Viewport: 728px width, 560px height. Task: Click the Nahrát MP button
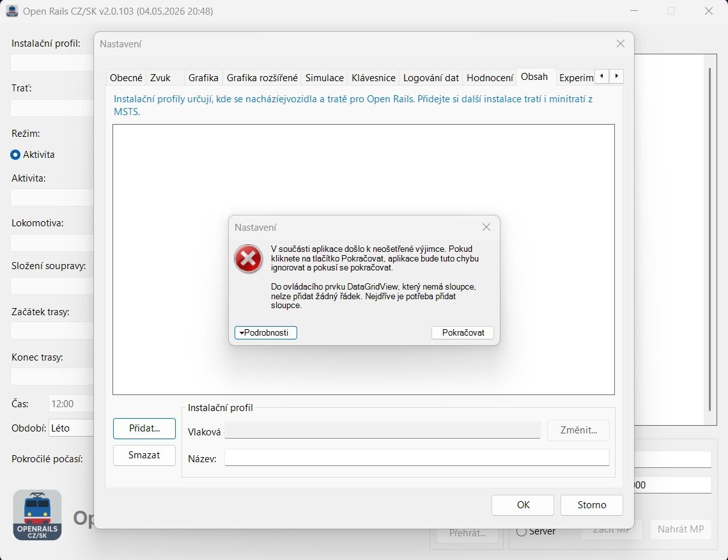pos(680,529)
